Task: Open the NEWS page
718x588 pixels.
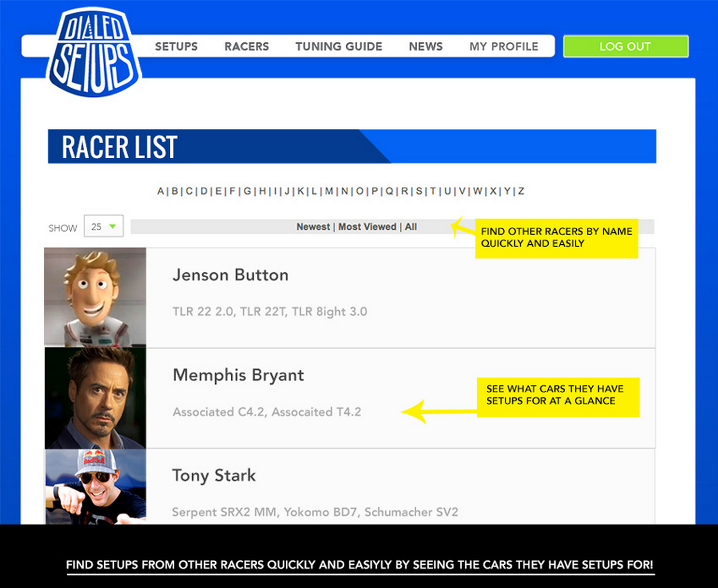Action: coord(426,46)
